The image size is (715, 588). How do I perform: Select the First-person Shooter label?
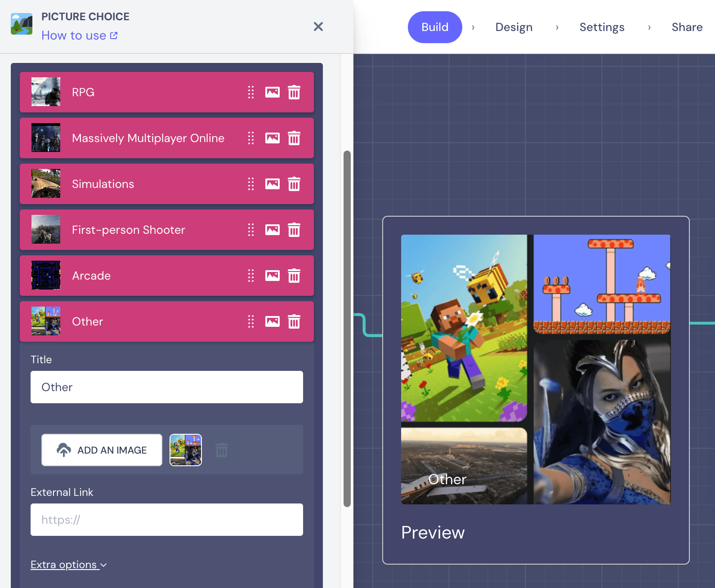129,230
